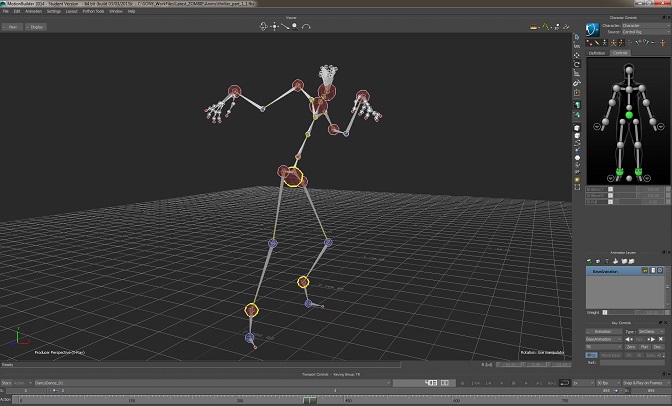This screenshot has width=672, height=406.
Task: Open the TR keying mode dropdown
Action: (603, 347)
